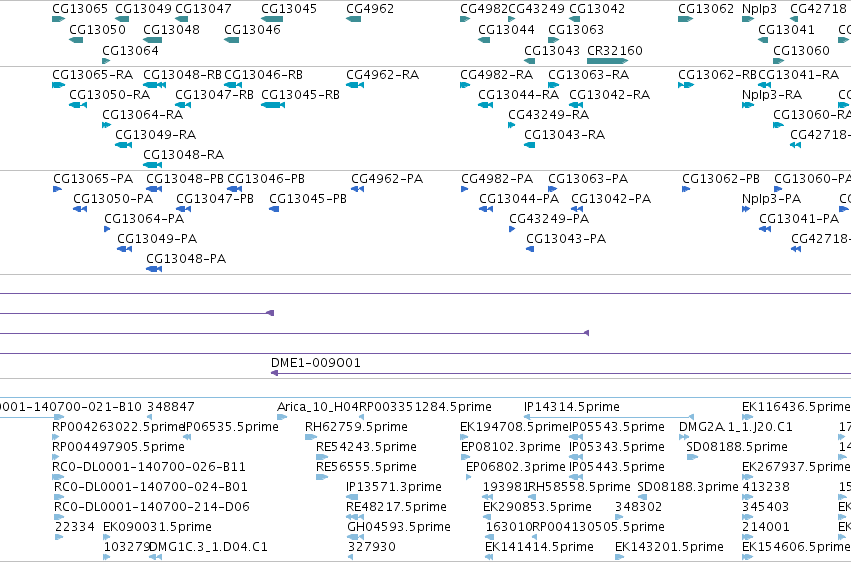
Task: Click the RC0-DL0001-140700-026-B11 EST label
Action: [150, 467]
